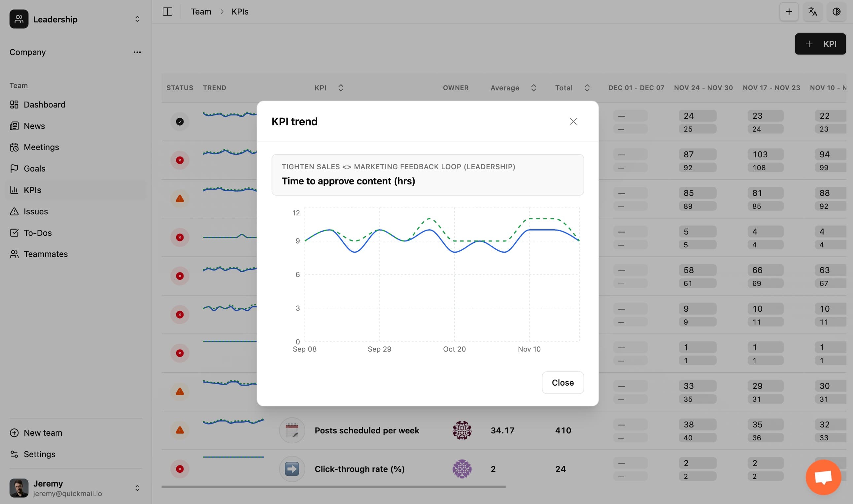Open Meetings in the sidebar

(x=41, y=147)
